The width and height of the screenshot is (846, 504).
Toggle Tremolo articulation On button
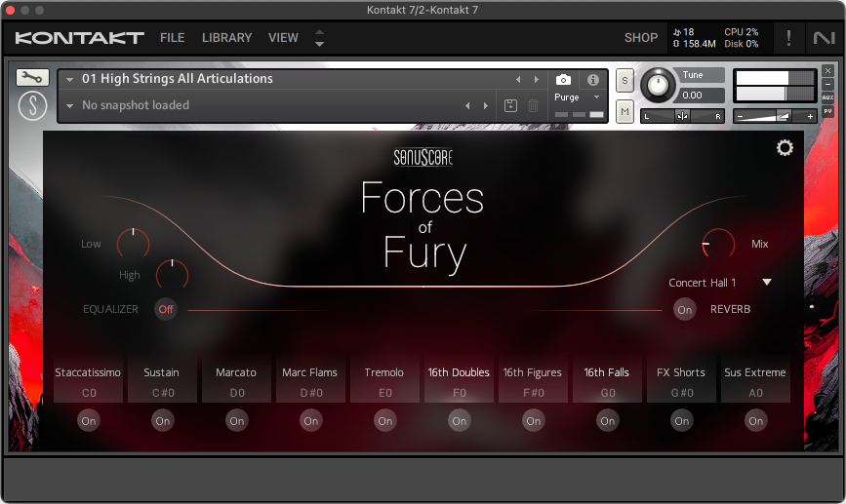pyautogui.click(x=385, y=421)
